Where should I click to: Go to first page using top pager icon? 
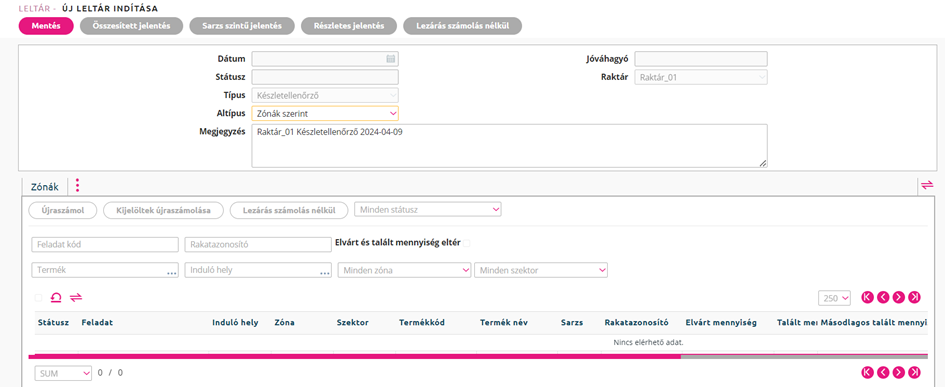(x=868, y=297)
